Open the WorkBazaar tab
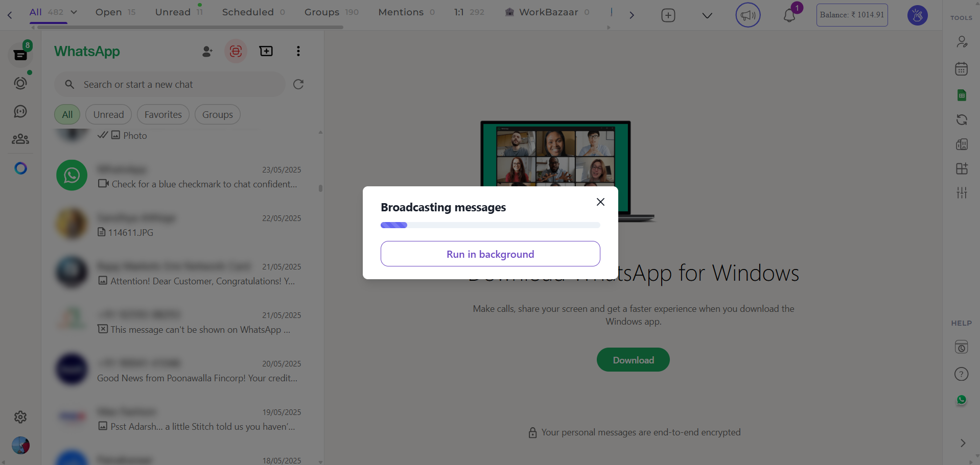980x465 pixels. 547,12
